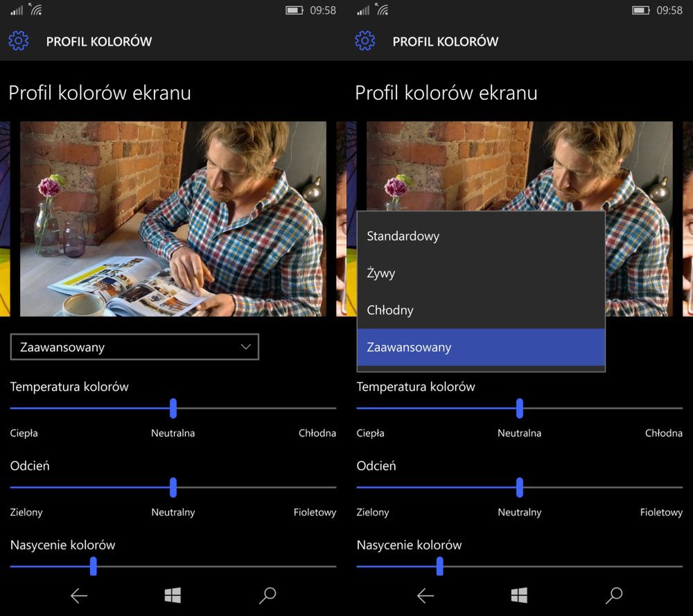Viewport: 693px width, 616px height.
Task: Select Standardowy from the profile list
Action: tap(481, 236)
